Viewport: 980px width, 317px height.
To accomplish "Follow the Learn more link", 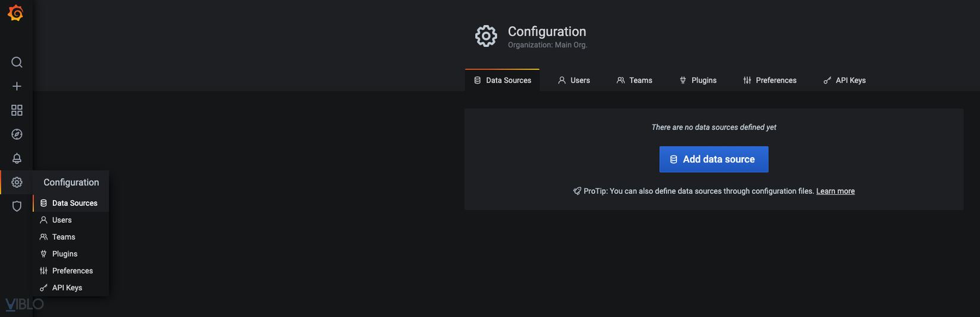I will pyautogui.click(x=835, y=191).
